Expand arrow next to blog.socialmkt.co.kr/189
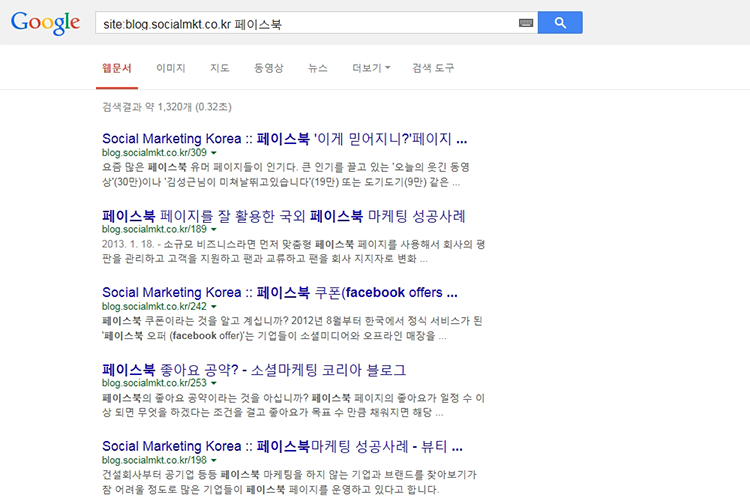Image resolution: width=750 pixels, height=500 pixels. point(214,230)
